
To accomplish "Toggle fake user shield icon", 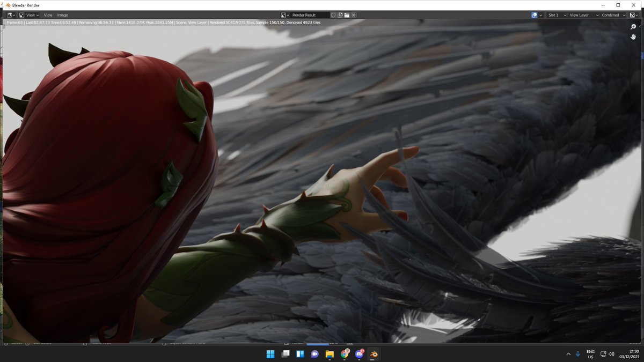I will 333,15.
